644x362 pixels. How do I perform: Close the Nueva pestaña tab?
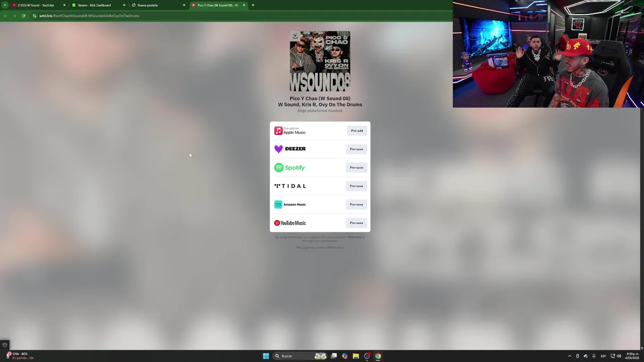[184, 5]
